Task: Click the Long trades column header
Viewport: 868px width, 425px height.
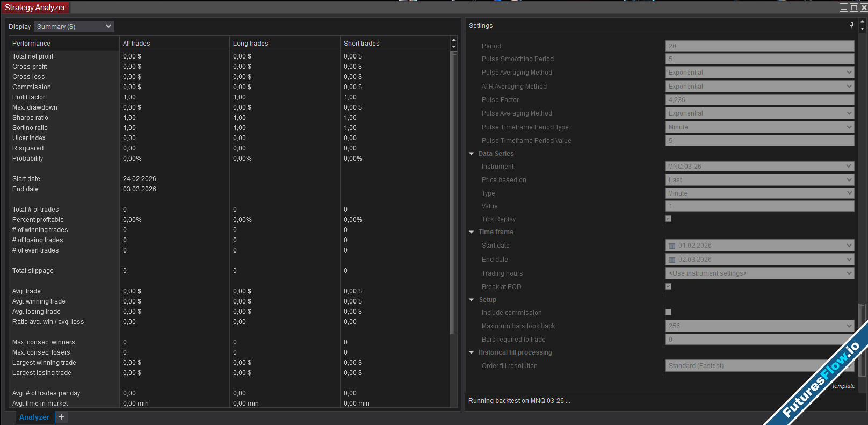Action: (x=251, y=44)
